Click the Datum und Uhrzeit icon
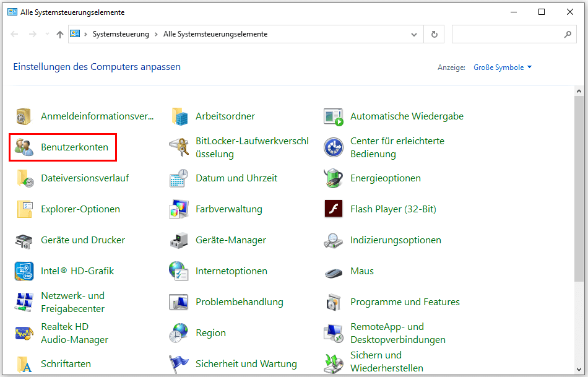Screen dimensions: 588x377 pos(178,178)
